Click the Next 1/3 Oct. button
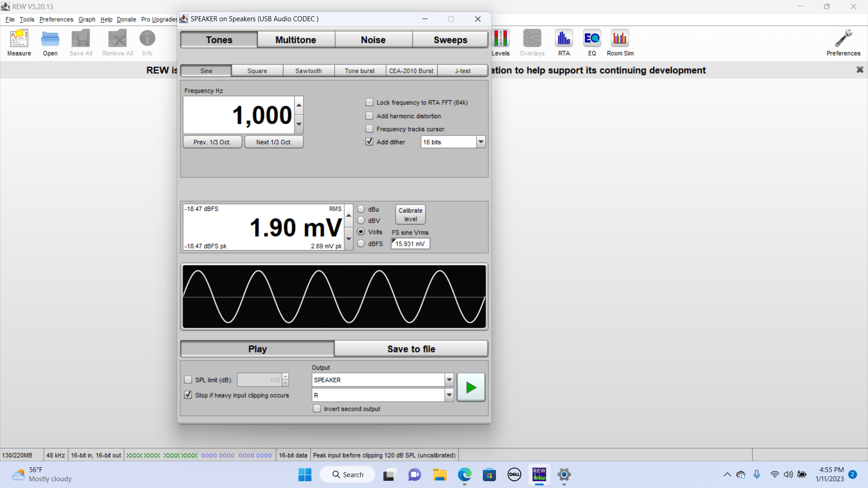This screenshot has height=488, width=868. [x=274, y=142]
